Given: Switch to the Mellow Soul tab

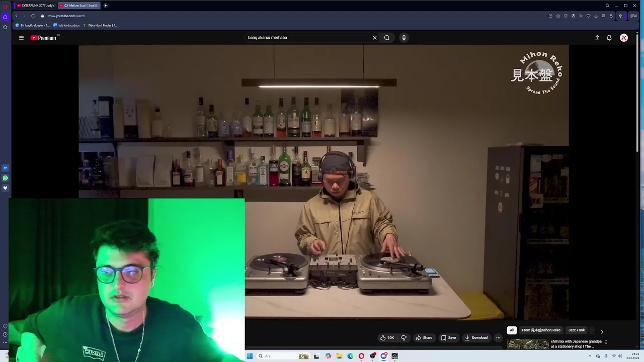Looking at the screenshot, I should coord(79,6).
